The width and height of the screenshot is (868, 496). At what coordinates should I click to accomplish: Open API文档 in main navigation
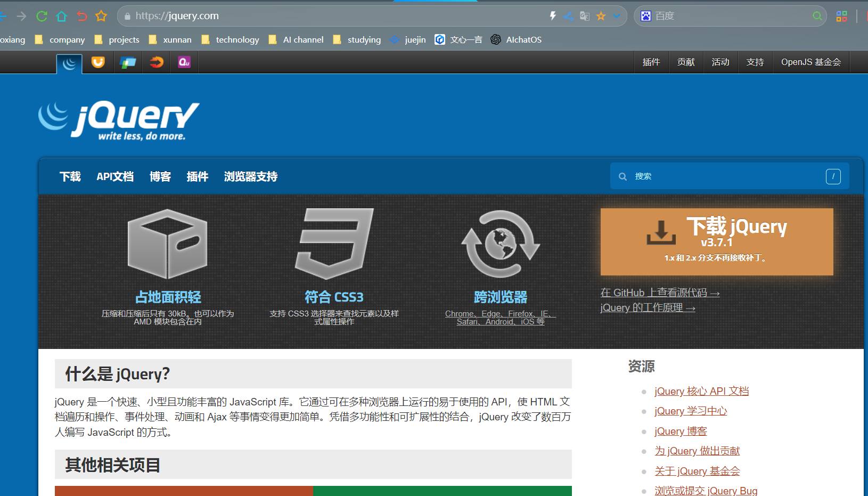(115, 176)
